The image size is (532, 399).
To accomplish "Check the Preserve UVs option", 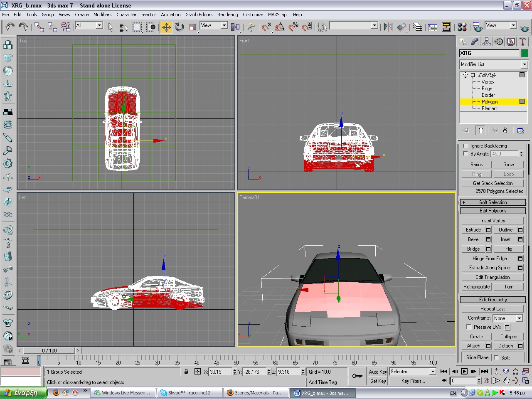I will point(469,327).
